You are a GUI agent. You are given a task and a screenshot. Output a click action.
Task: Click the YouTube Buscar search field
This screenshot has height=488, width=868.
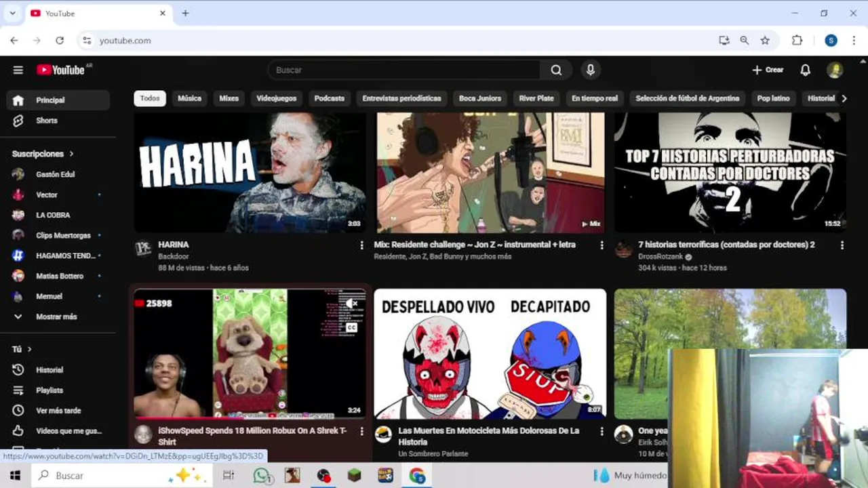click(404, 70)
